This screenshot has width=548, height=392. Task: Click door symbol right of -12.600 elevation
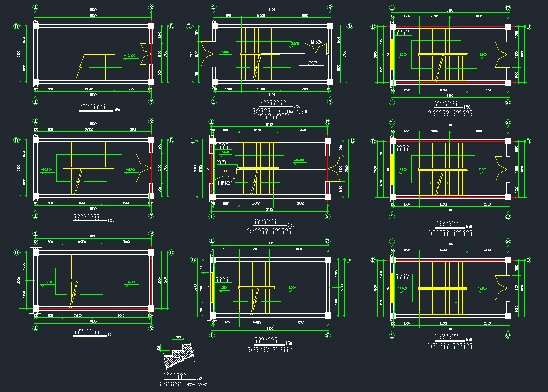(x=146, y=54)
